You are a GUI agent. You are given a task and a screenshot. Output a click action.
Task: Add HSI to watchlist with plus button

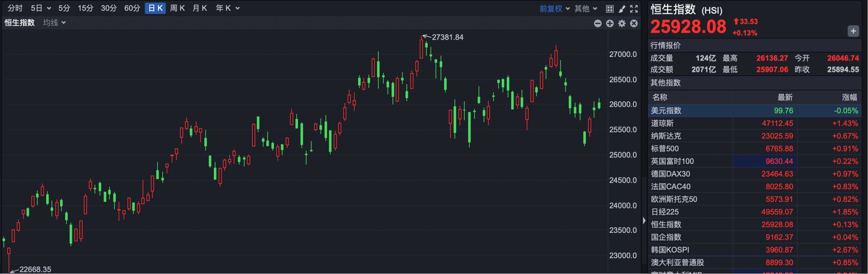(853, 31)
